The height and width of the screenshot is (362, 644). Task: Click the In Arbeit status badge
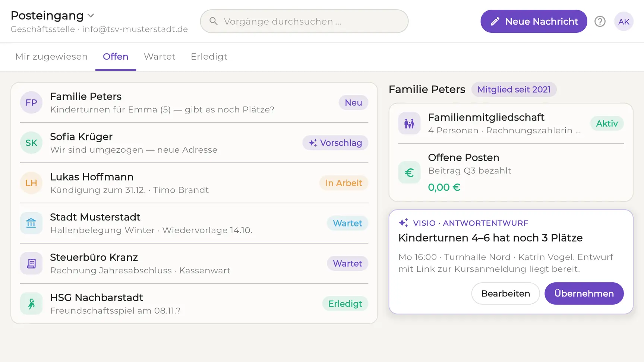pyautogui.click(x=344, y=183)
